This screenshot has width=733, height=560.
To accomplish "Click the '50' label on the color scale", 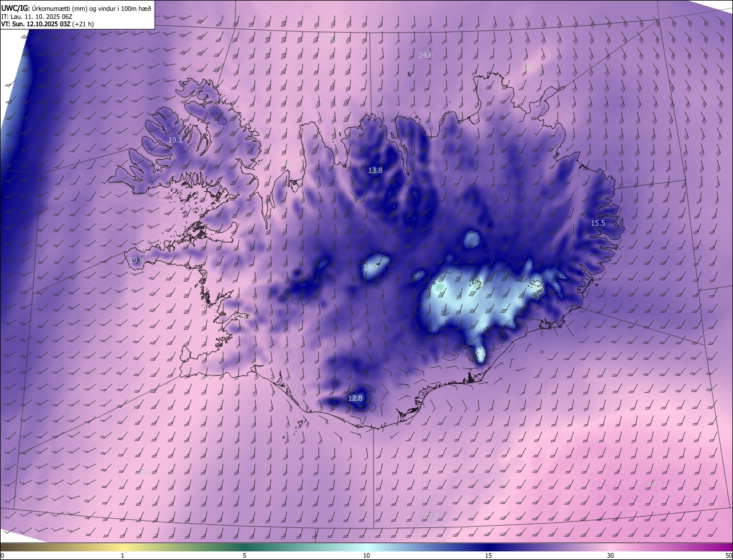I will (728, 556).
